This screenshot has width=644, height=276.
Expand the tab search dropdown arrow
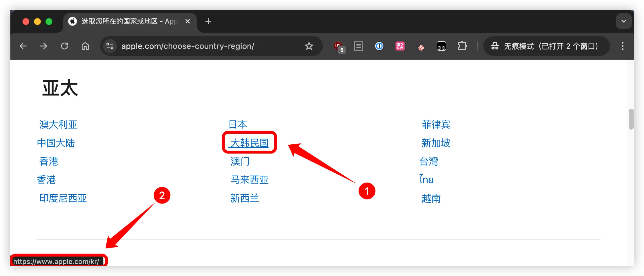tap(624, 21)
